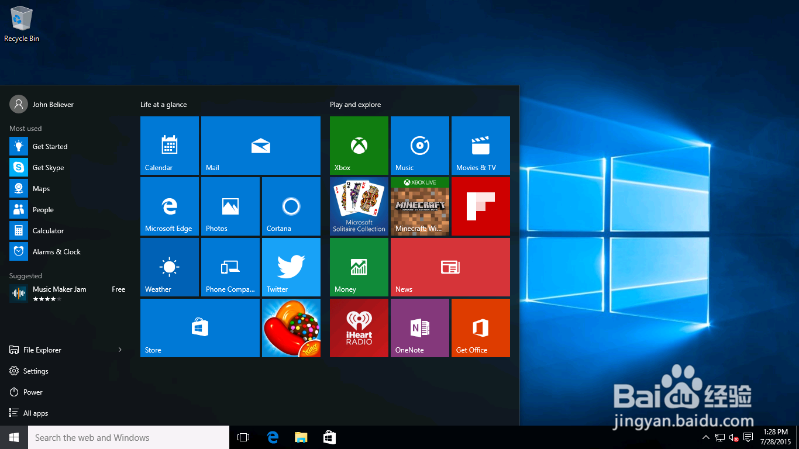The image size is (799, 449).
Task: Open Microsoft Solitaire Collection tile
Action: click(359, 206)
